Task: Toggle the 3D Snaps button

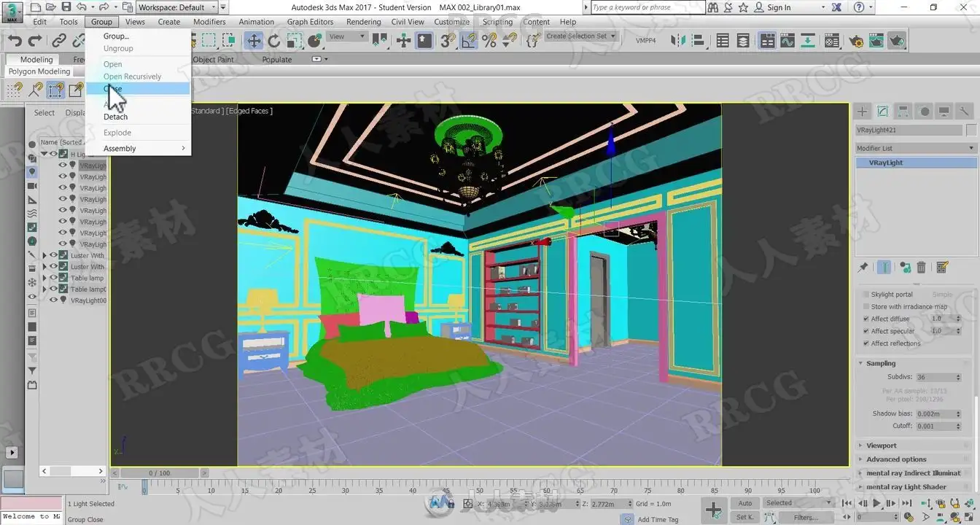Action: [448, 41]
